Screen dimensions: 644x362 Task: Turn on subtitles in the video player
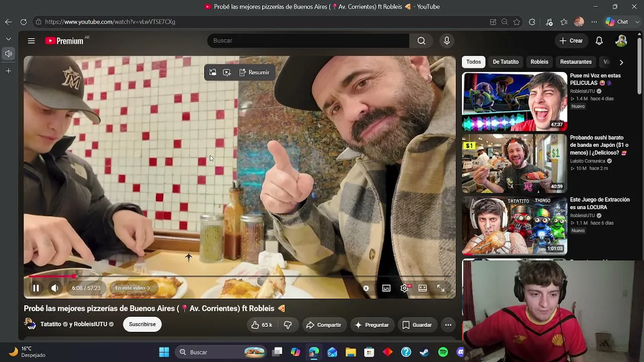coord(386,288)
